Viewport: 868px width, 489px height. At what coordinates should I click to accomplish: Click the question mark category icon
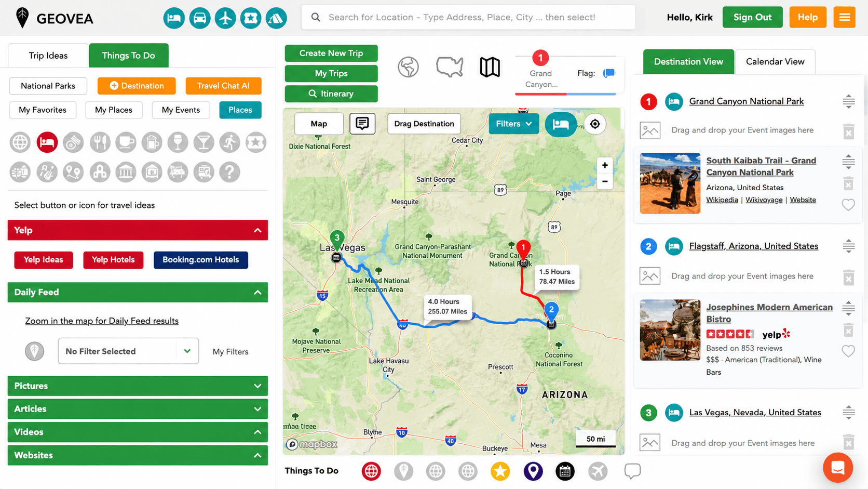[x=229, y=171]
